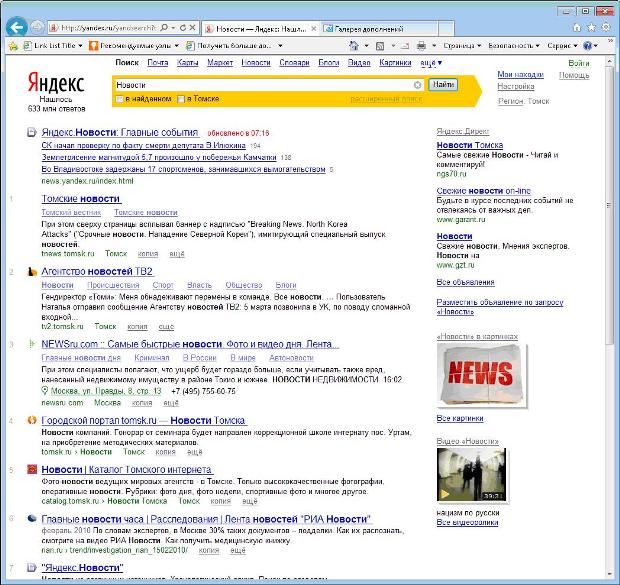The height and width of the screenshot is (585, 620).
Task: Click the favicon beside РИА Новости result
Action: tap(32, 519)
